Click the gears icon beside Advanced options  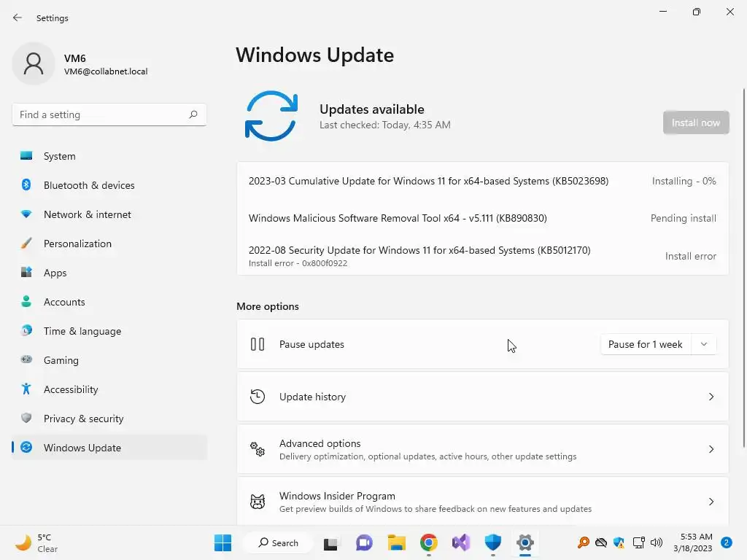coord(258,449)
